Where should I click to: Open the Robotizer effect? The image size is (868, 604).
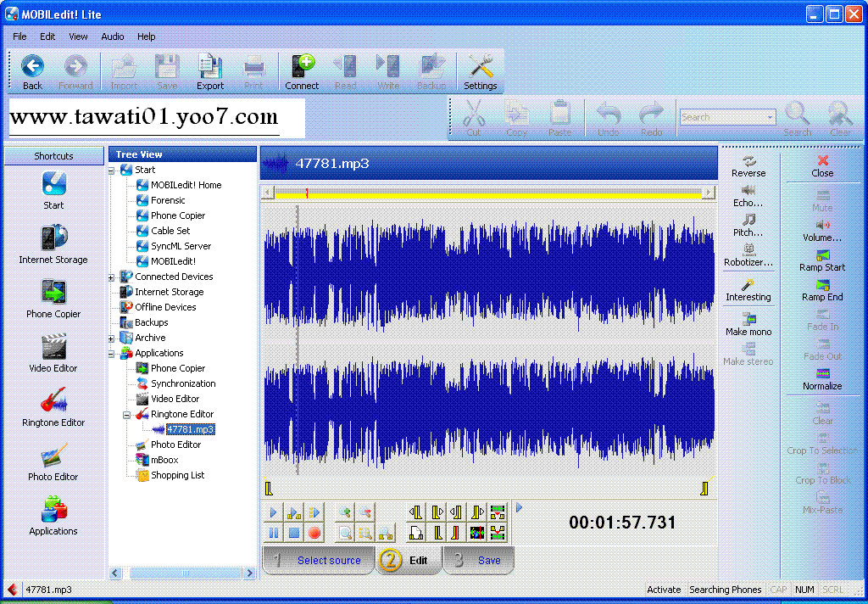(748, 256)
